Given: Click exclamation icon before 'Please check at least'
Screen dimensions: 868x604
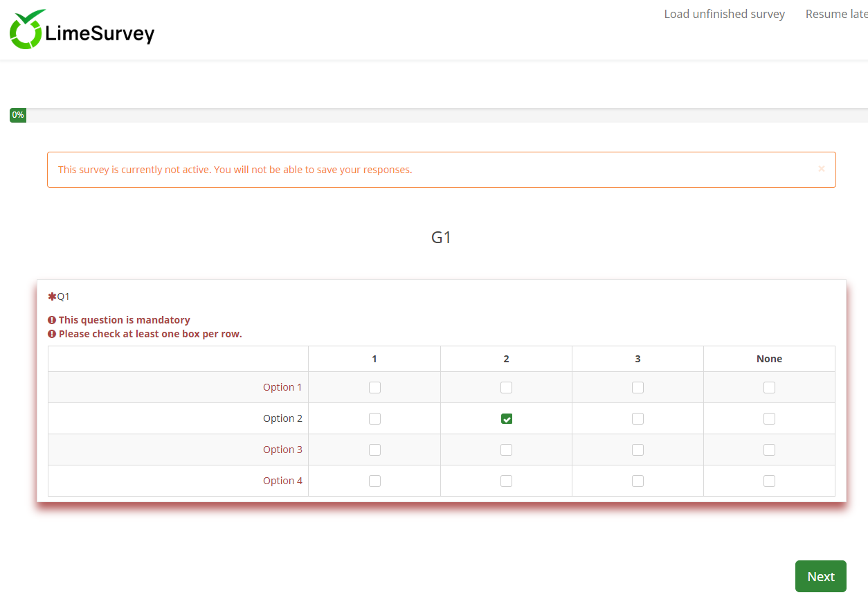Looking at the screenshot, I should [x=52, y=334].
